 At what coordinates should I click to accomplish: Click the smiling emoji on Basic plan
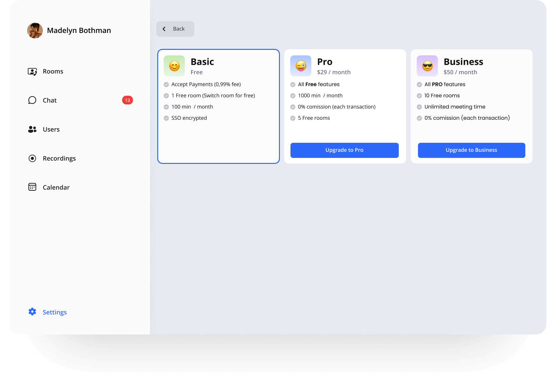click(174, 65)
